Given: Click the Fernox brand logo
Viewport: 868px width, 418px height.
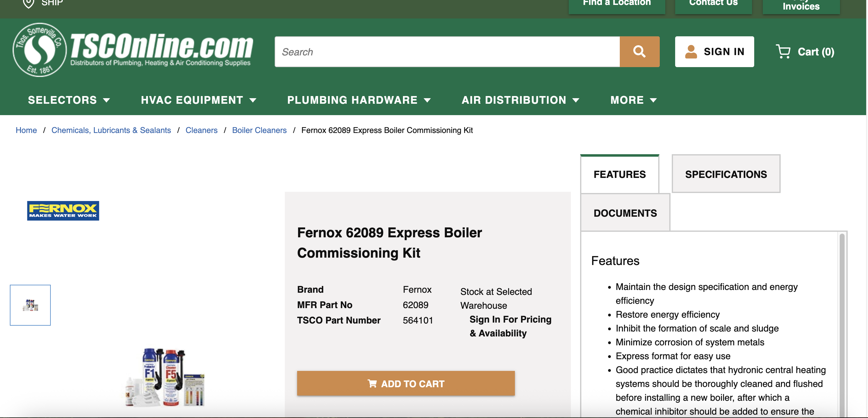Looking at the screenshot, I should (x=63, y=211).
